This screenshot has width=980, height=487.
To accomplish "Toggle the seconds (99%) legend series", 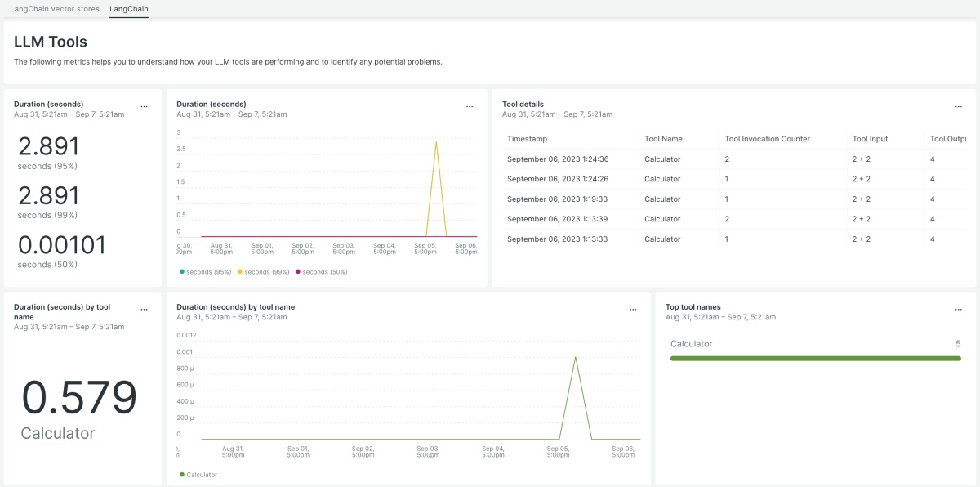I will 266,271.
